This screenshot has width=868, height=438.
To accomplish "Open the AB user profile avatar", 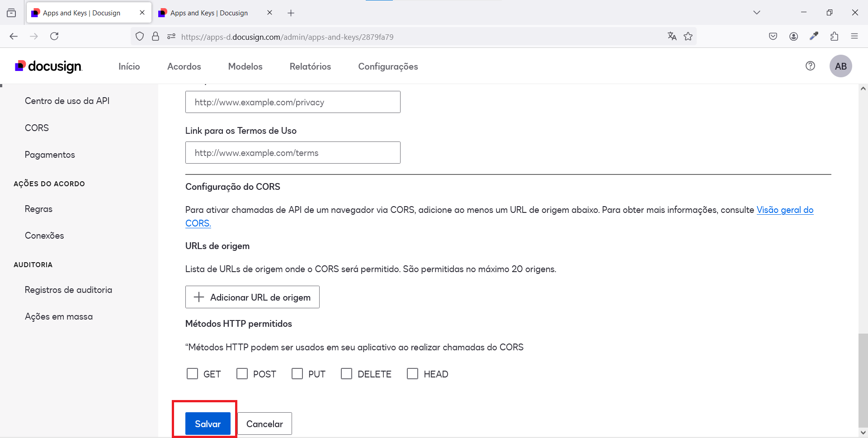I will tap(840, 66).
